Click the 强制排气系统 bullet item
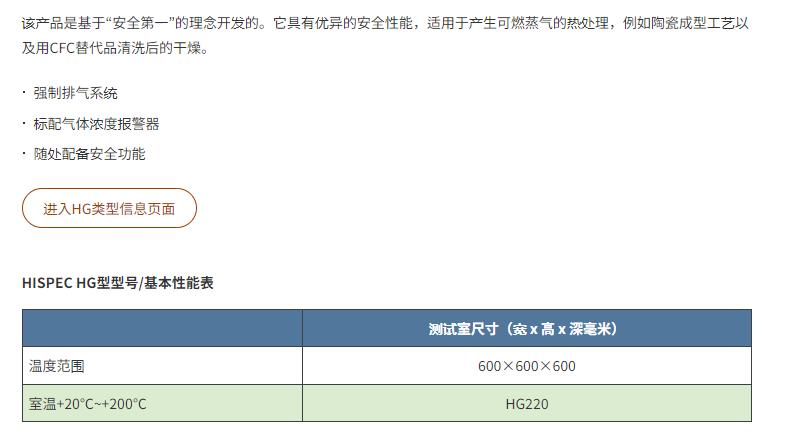The image size is (791, 442). (x=75, y=93)
